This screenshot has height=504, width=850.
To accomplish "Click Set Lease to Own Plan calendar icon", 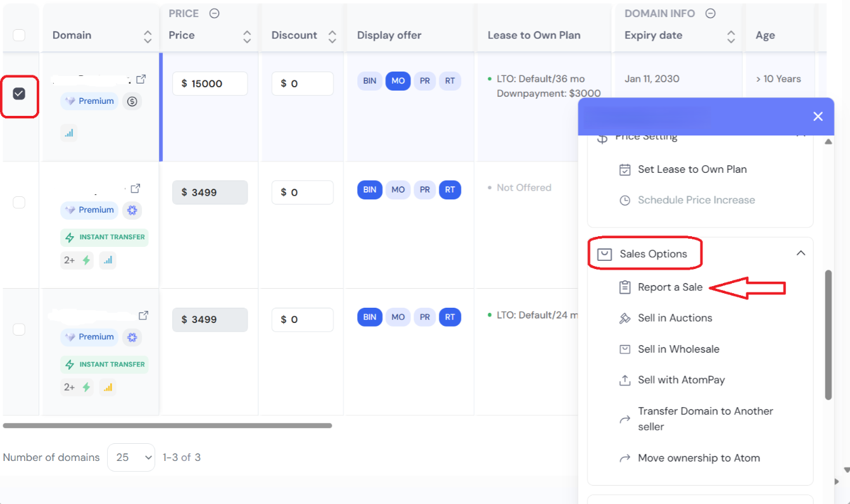I will click(625, 170).
